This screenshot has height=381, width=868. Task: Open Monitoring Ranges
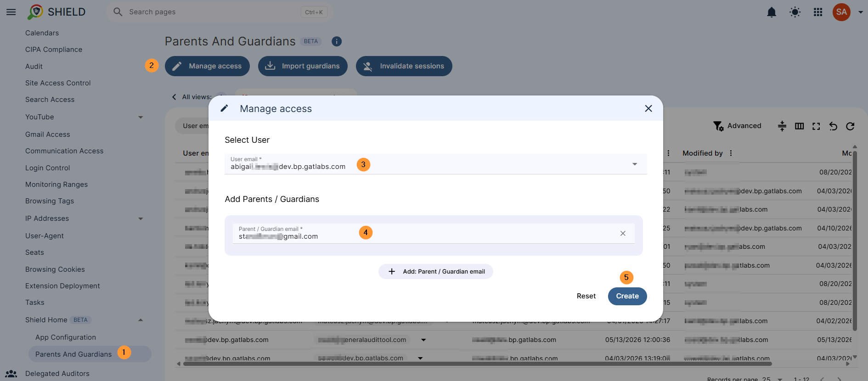pos(56,185)
